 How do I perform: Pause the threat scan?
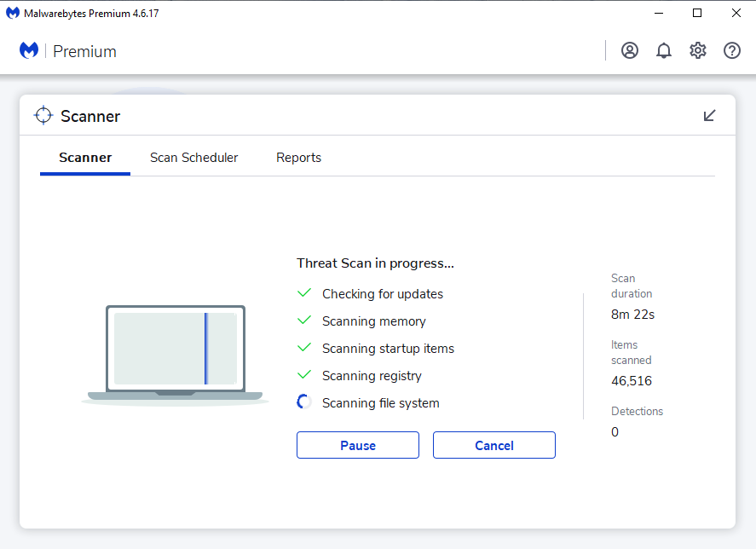[x=358, y=445]
